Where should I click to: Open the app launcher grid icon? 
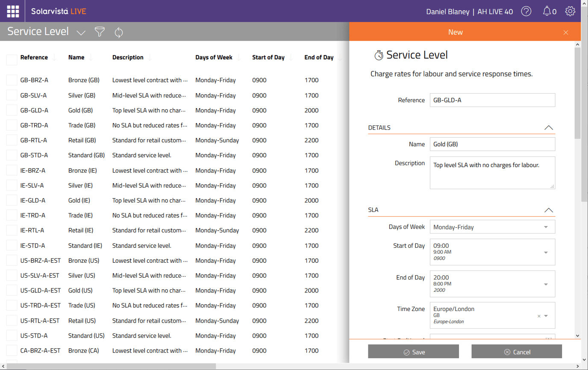pos(13,12)
